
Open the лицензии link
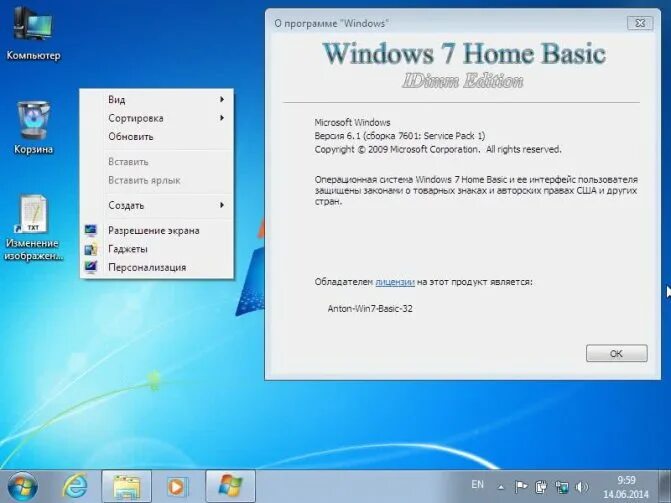pyautogui.click(x=395, y=282)
